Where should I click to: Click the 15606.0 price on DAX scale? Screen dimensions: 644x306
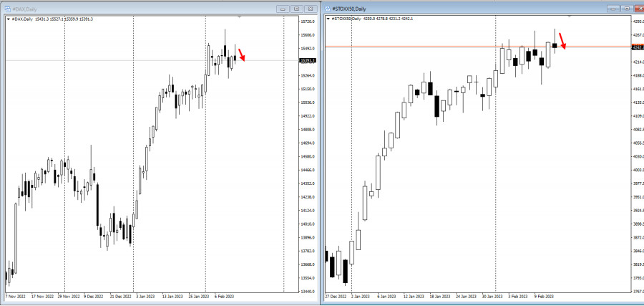coord(308,35)
